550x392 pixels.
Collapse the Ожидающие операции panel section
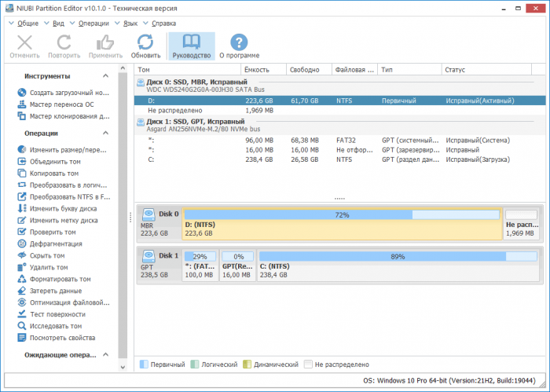click(x=108, y=355)
